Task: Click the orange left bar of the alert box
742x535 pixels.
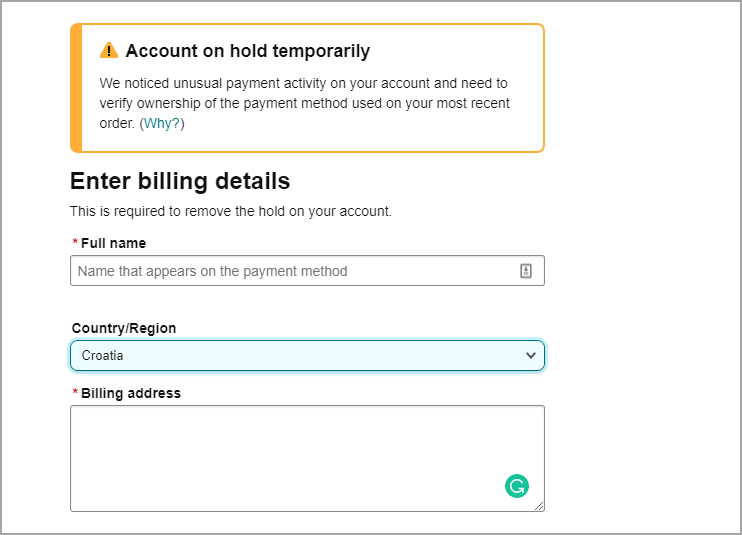Action: tap(75, 88)
